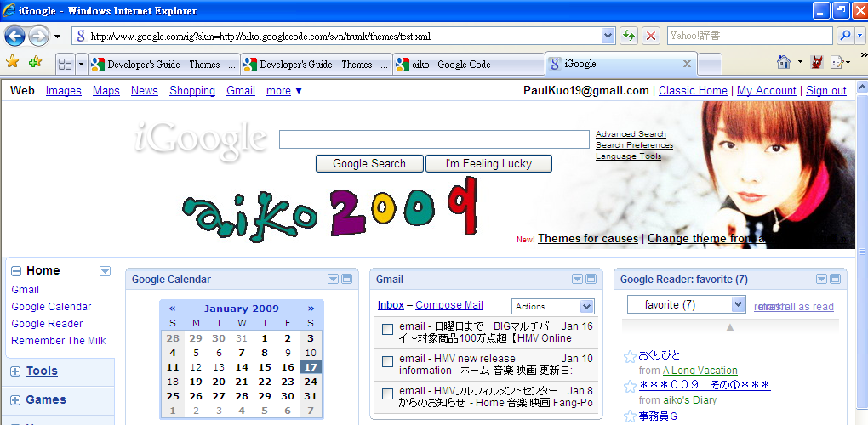Click the Add to Favorites star-plus icon

pyautogui.click(x=36, y=61)
